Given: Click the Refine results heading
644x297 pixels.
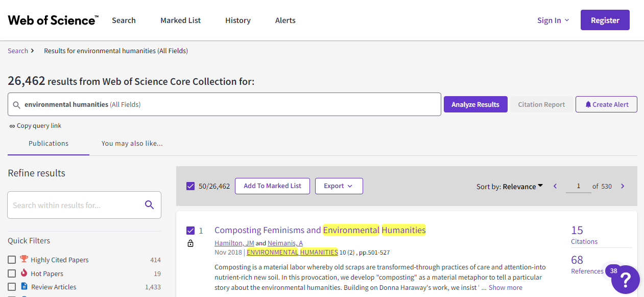Looking at the screenshot, I should pyautogui.click(x=37, y=173).
